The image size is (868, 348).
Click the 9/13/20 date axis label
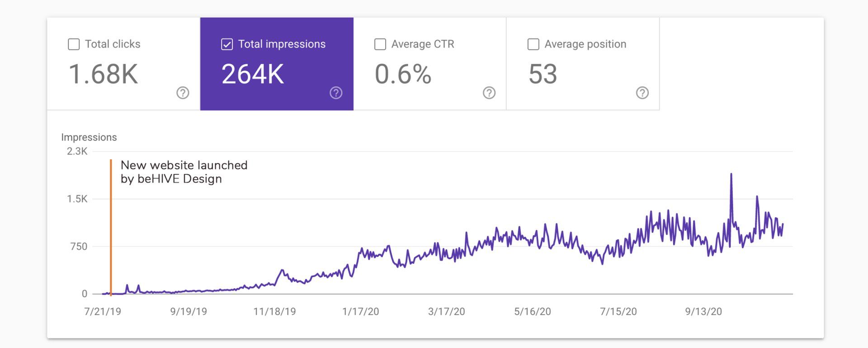pos(703,311)
